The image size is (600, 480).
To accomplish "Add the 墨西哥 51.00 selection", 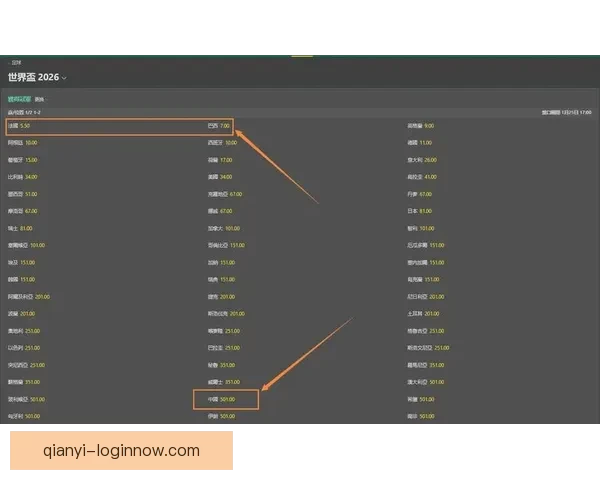I will [x=23, y=194].
